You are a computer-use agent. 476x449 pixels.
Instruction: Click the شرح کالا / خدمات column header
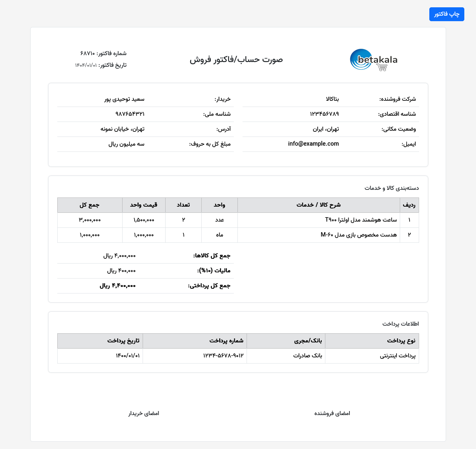318,205
